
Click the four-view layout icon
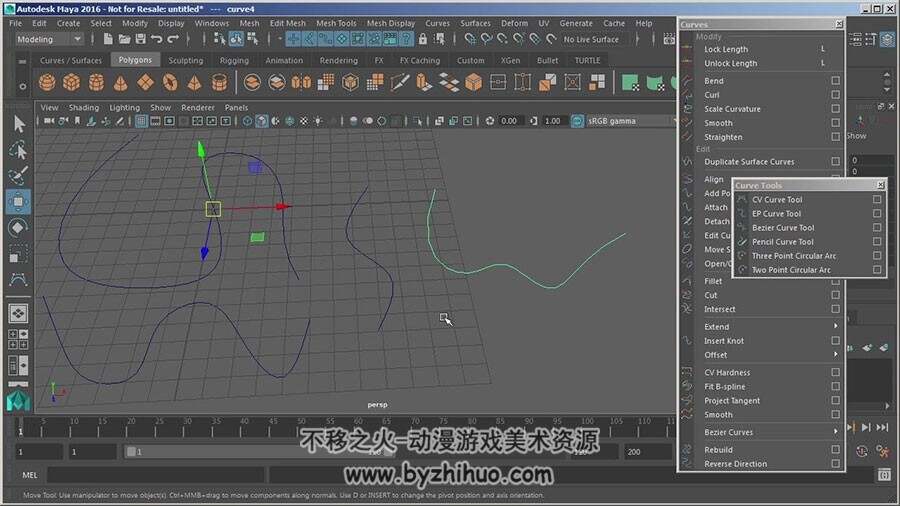(x=18, y=339)
